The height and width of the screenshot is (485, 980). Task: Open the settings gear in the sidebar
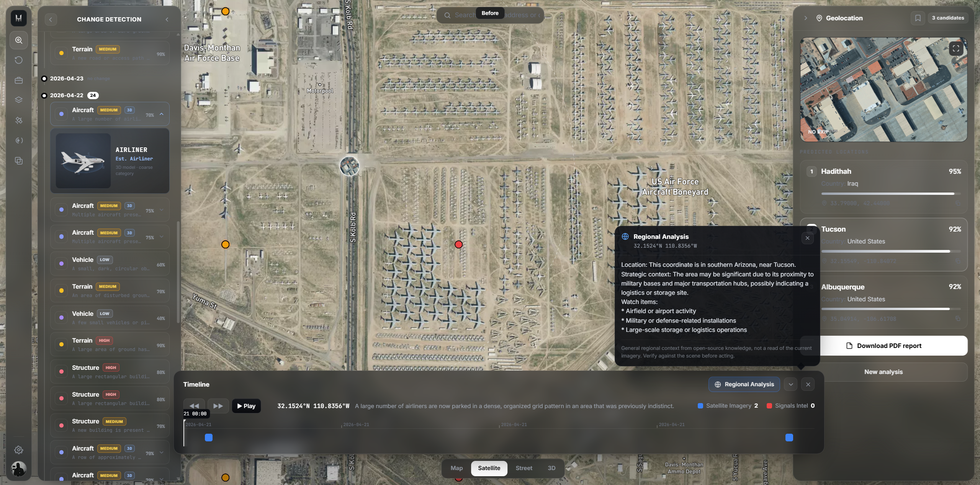point(18,450)
